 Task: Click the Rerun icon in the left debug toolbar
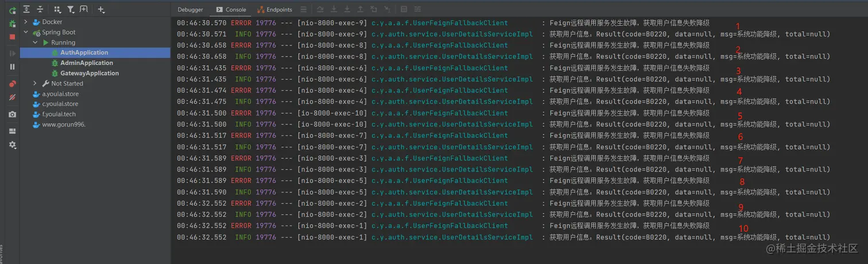[12, 10]
